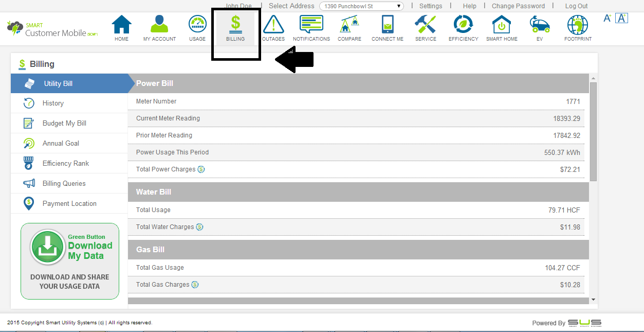Open the Notifications icon
The image size is (644, 332).
point(311,28)
